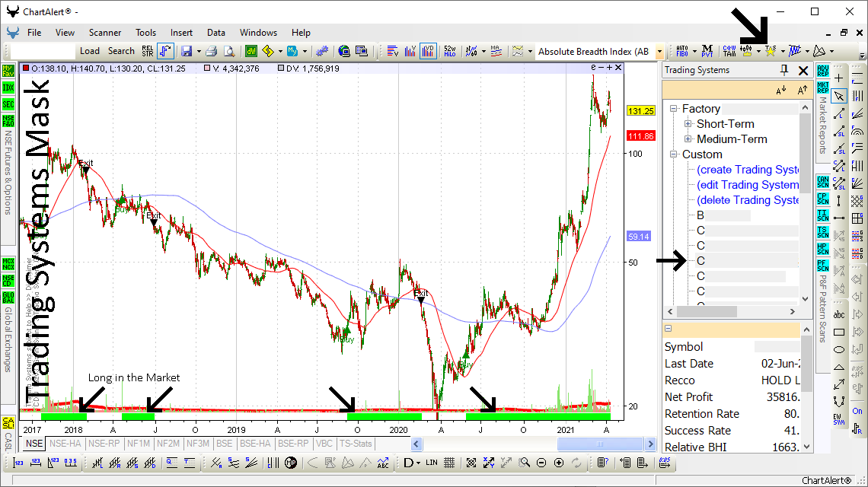Click the C&W TAM icon
Screen dimensions: 868x487
point(729,52)
